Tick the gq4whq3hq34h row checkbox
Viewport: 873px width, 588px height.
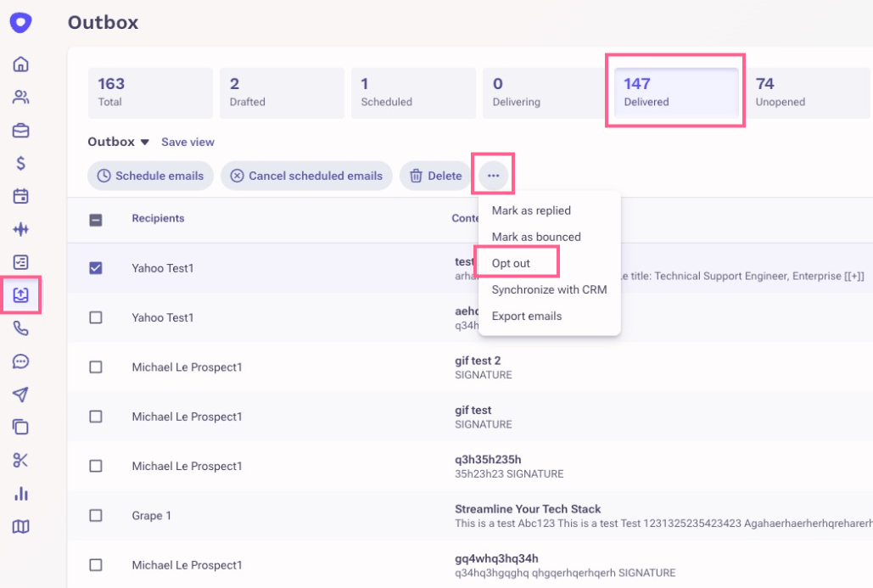(96, 564)
